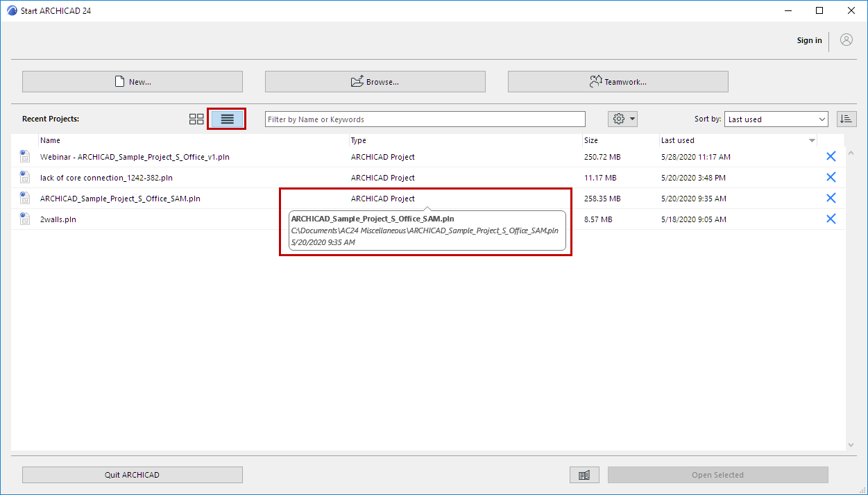Click the Browse... button
The image size is (868, 495).
point(375,82)
